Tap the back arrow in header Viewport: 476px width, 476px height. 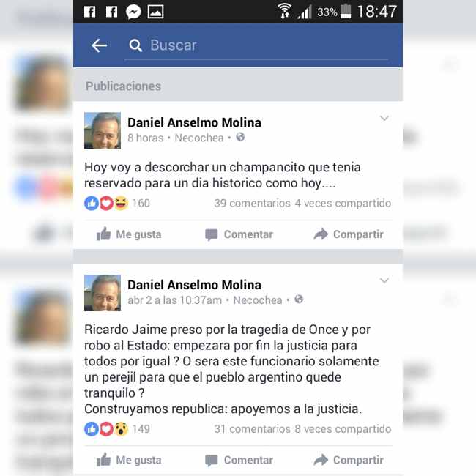(99, 45)
